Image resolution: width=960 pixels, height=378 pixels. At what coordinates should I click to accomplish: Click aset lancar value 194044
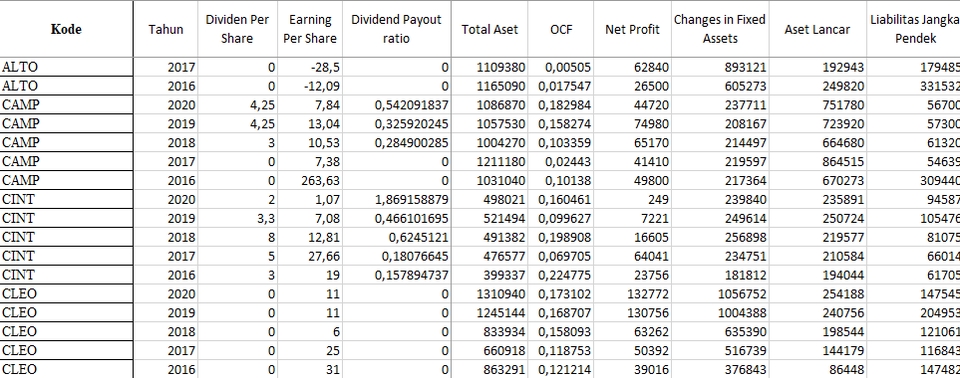click(817, 275)
